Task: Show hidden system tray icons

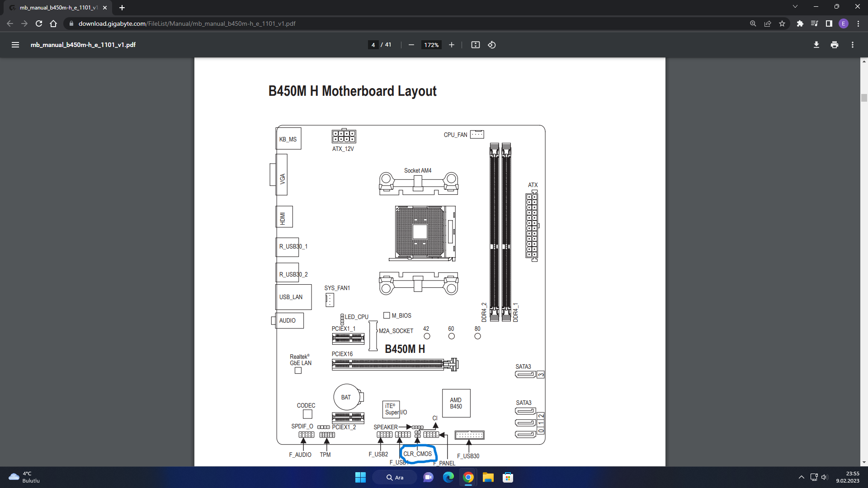Action: point(801,477)
